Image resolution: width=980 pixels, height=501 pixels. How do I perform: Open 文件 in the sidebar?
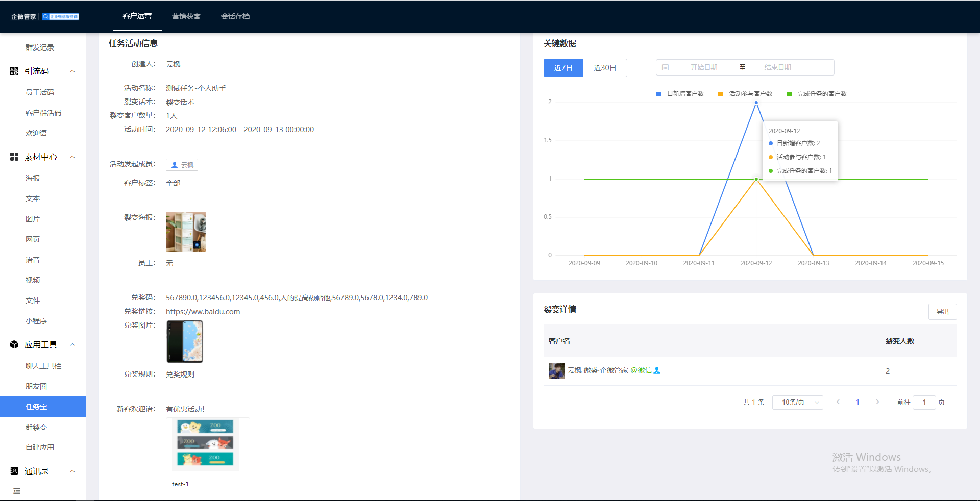pos(33,300)
